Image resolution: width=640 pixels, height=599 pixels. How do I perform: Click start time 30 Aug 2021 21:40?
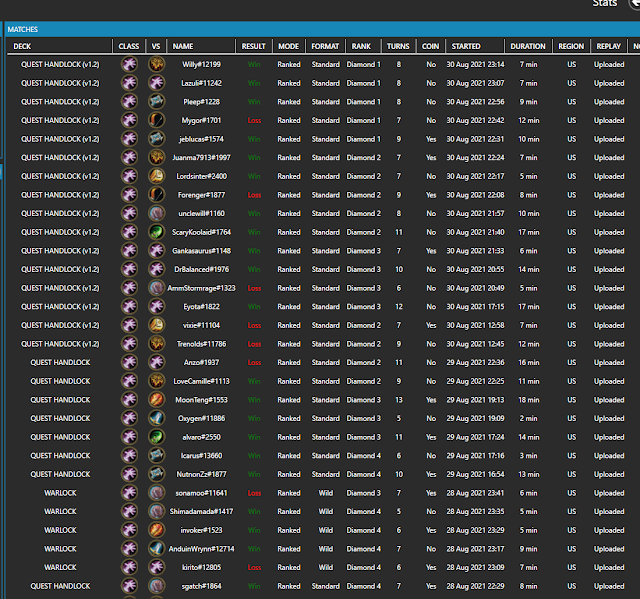coord(475,232)
